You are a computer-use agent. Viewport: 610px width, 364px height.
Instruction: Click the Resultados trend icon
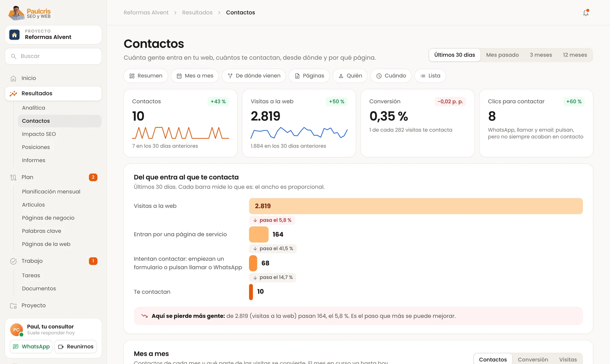[x=13, y=94]
